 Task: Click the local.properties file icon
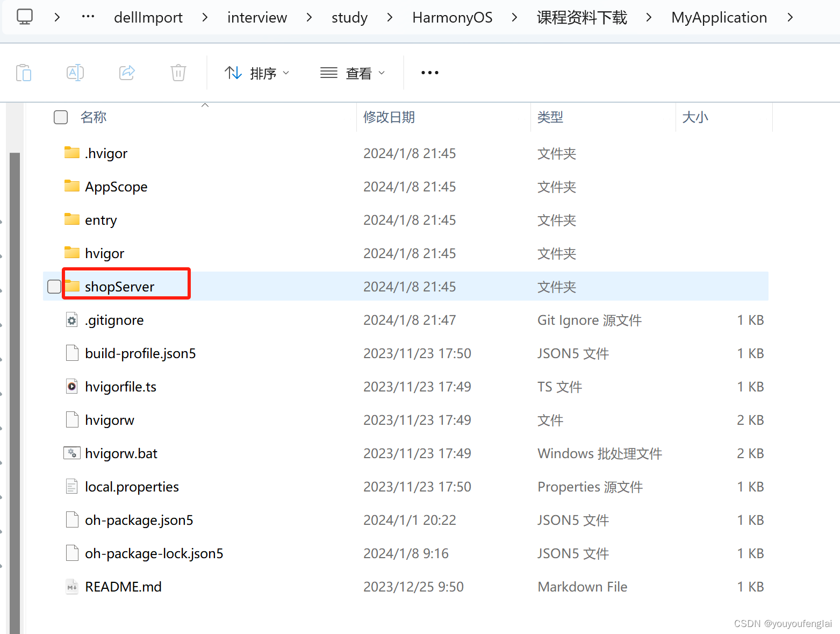[72, 487]
